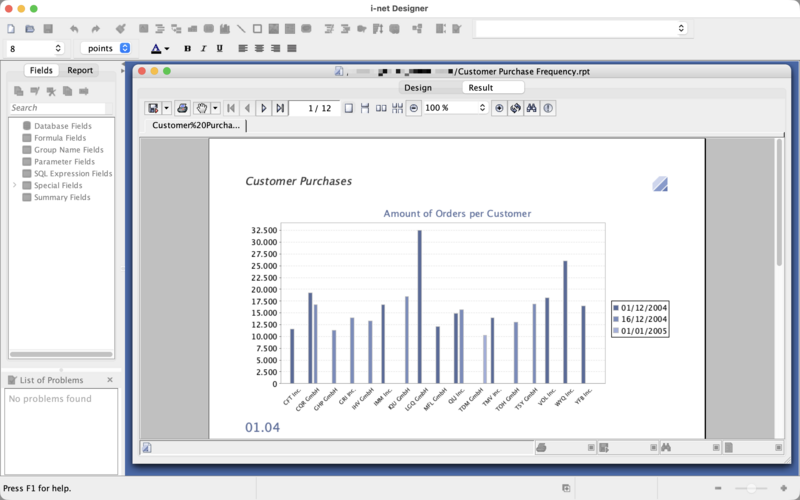Image resolution: width=800 pixels, height=500 pixels.
Task: Switch to double page view
Action: coord(381,108)
